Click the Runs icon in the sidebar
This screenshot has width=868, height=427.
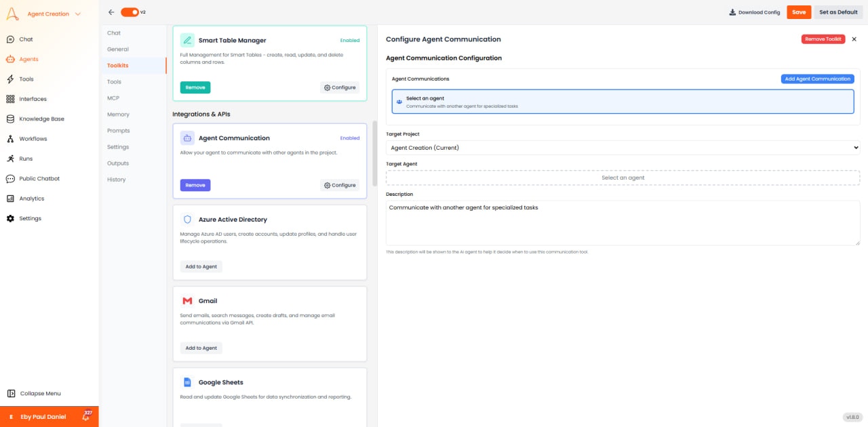click(9, 159)
